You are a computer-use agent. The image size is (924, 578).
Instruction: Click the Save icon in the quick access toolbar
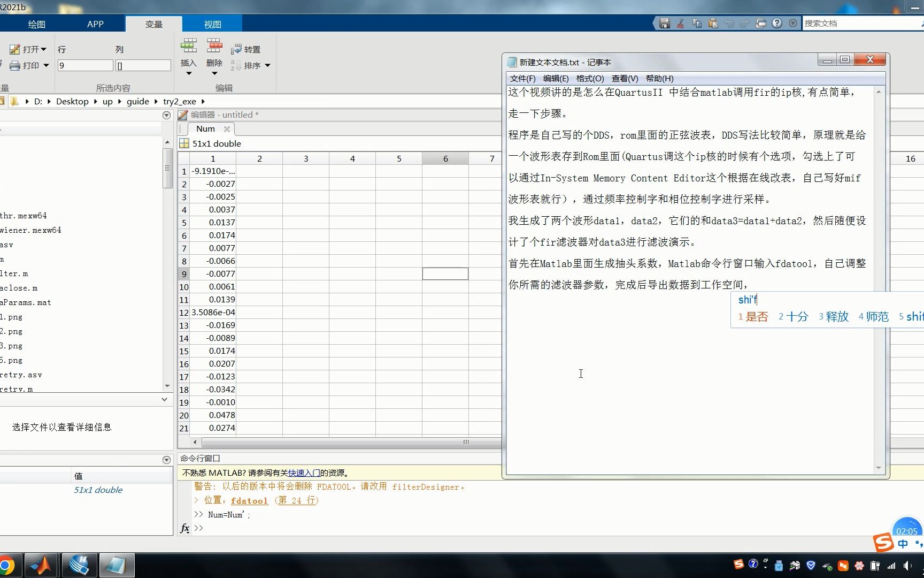(x=664, y=23)
